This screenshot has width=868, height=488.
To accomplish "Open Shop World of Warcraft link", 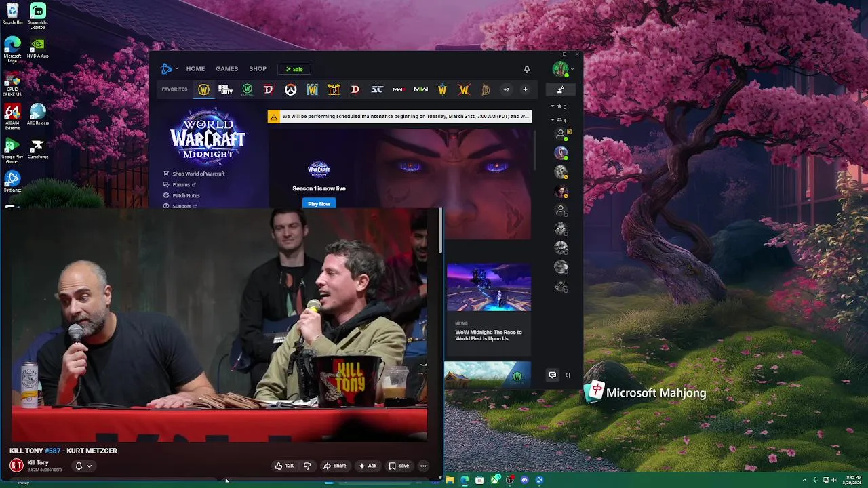I will pyautogui.click(x=193, y=174).
